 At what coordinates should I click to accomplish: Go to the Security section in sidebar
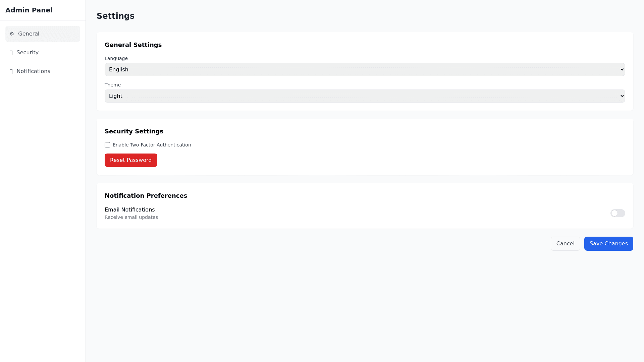[x=28, y=53]
